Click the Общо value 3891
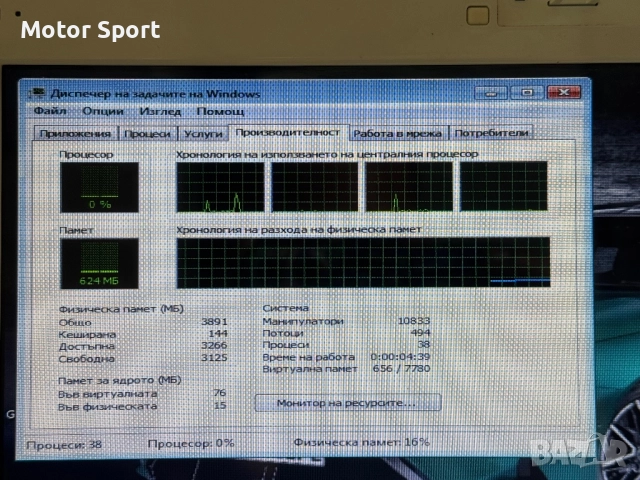Image resolution: width=640 pixels, height=480 pixels. (x=214, y=322)
